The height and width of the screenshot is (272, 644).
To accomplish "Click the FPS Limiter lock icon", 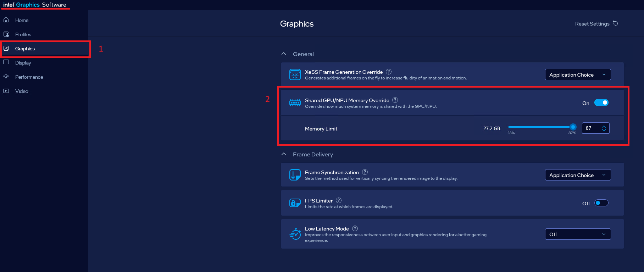I will click(x=295, y=203).
